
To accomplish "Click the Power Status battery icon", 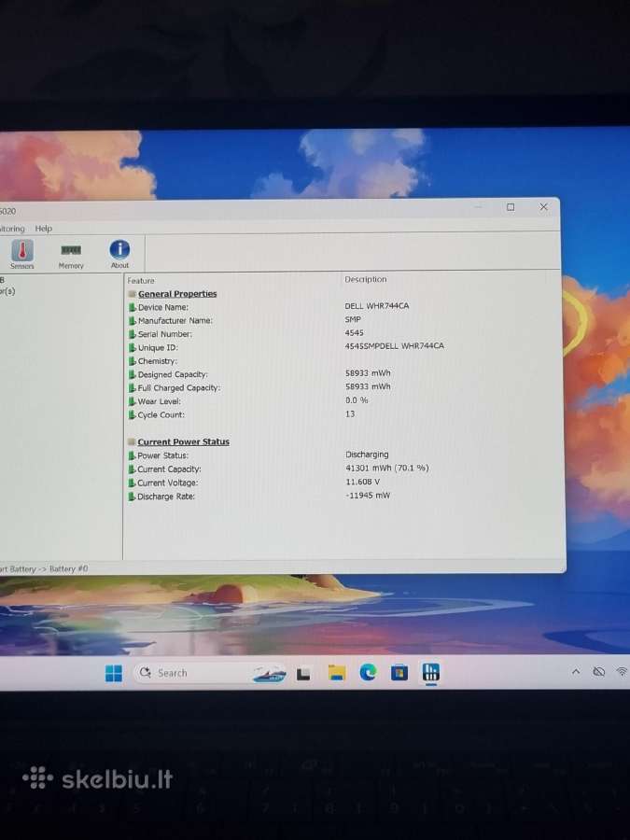I will (132, 455).
